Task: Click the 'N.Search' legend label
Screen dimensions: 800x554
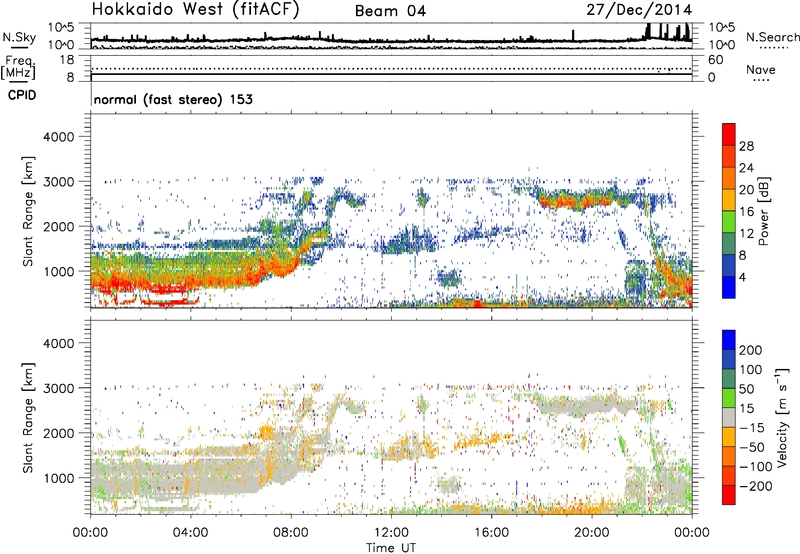Action: pyautogui.click(x=772, y=37)
